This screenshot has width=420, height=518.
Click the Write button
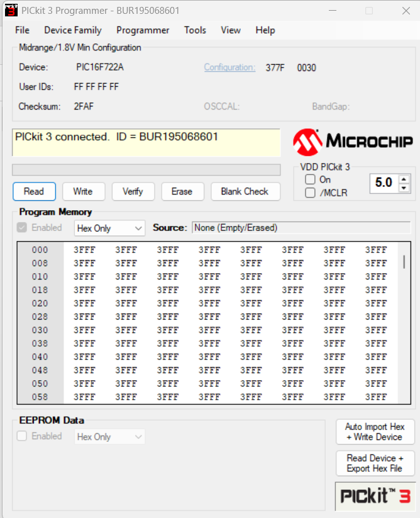[x=84, y=191]
